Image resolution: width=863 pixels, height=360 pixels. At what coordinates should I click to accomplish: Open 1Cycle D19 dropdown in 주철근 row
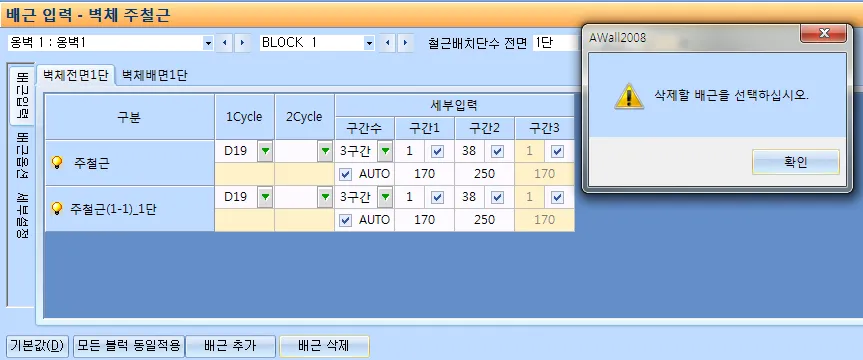coord(265,151)
